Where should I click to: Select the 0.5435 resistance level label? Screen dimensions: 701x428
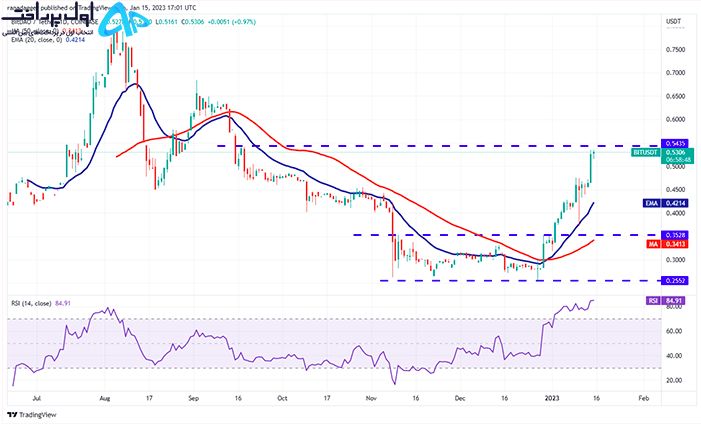pyautogui.click(x=675, y=143)
